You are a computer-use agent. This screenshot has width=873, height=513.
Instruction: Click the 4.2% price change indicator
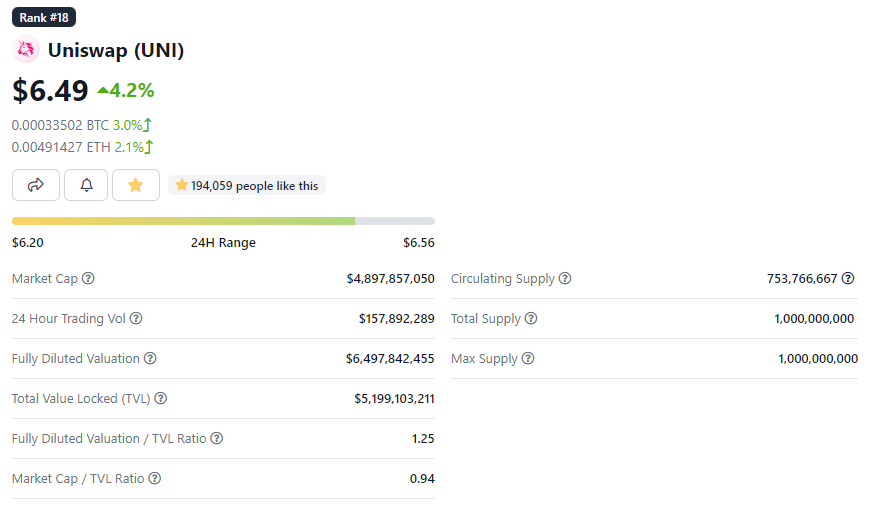[x=126, y=91]
